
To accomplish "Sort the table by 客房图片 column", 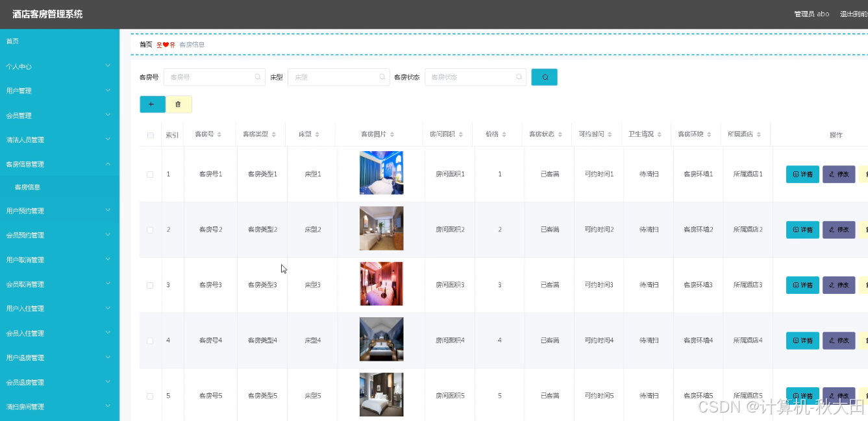I will (391, 135).
